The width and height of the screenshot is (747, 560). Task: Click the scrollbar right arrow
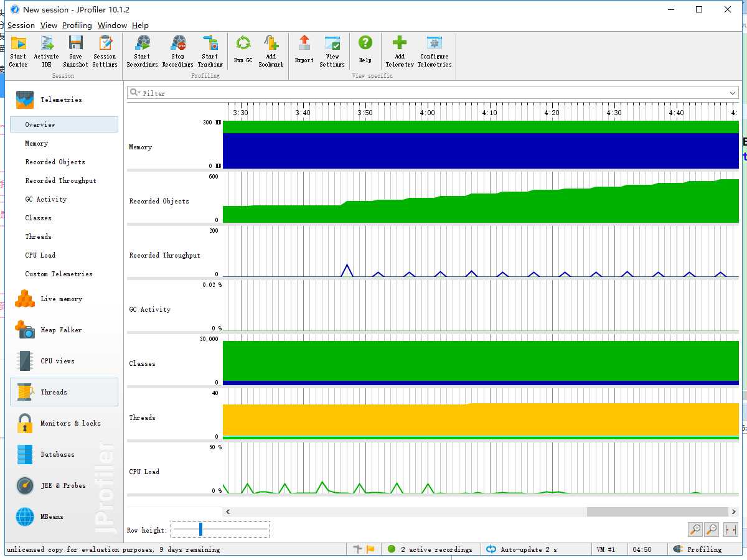point(734,511)
